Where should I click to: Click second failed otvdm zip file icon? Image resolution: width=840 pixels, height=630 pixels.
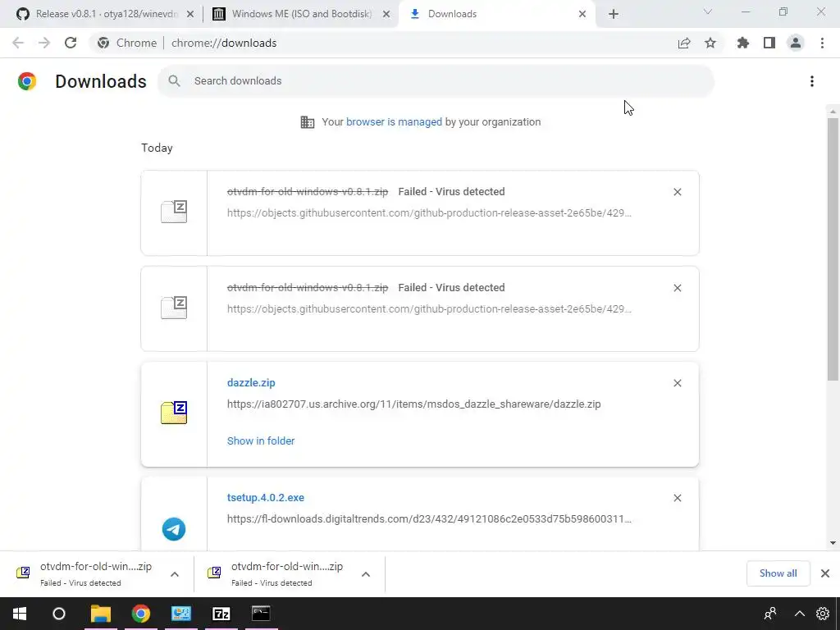[x=174, y=308]
